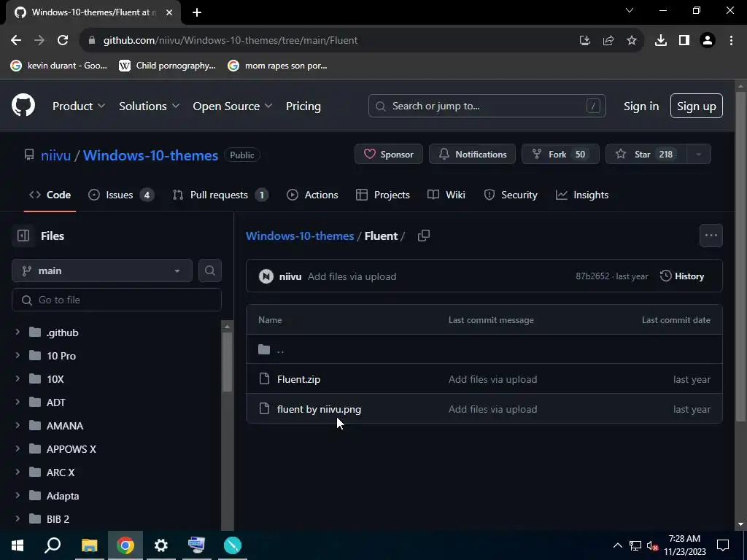This screenshot has height=560, width=747.
Task: Open the Wiki tab
Action: click(x=446, y=195)
